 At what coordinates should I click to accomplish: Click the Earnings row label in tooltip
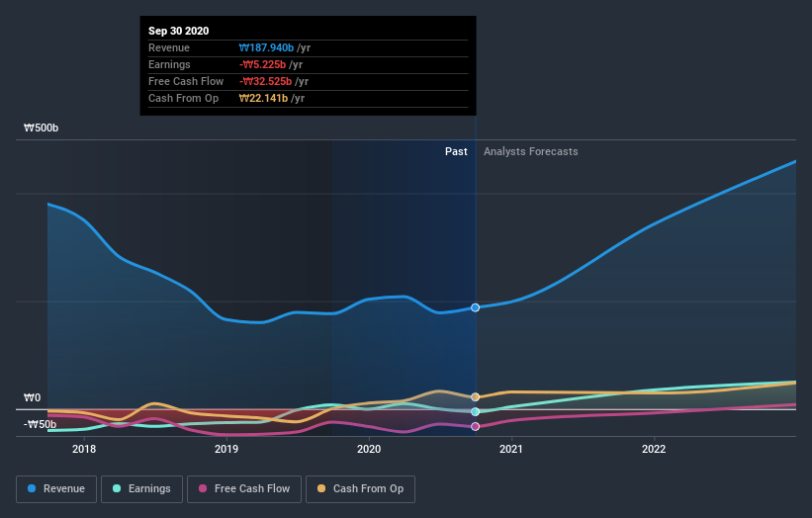coord(169,64)
